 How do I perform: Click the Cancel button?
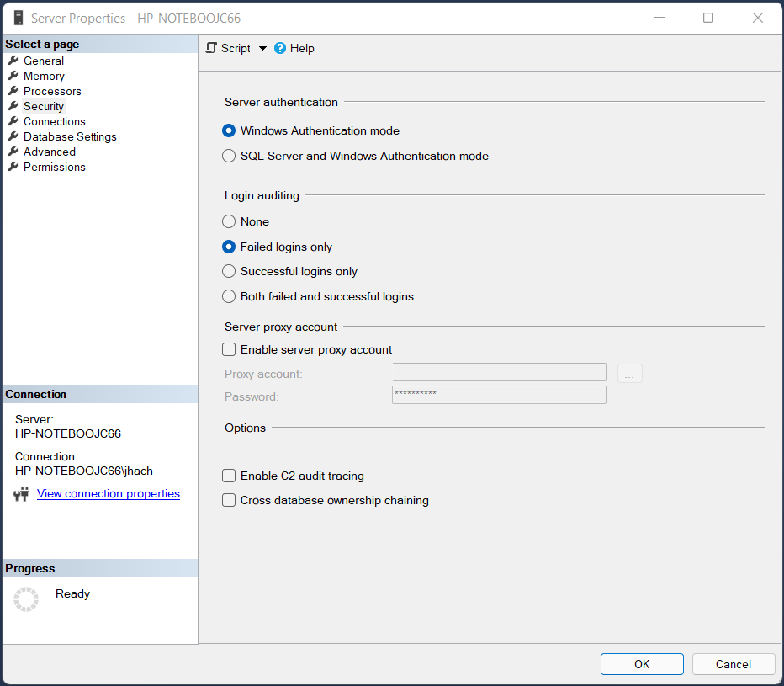click(733, 664)
